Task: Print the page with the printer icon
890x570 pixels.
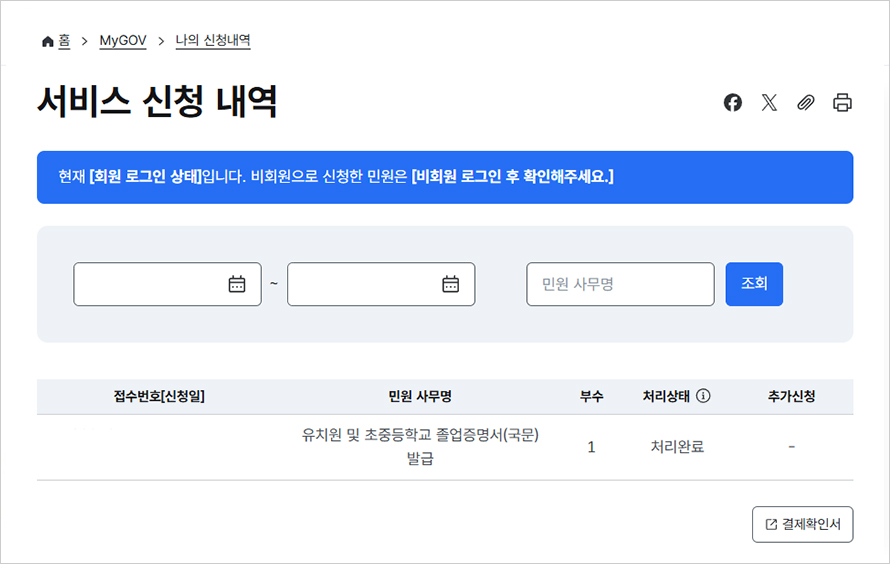Action: [x=842, y=103]
